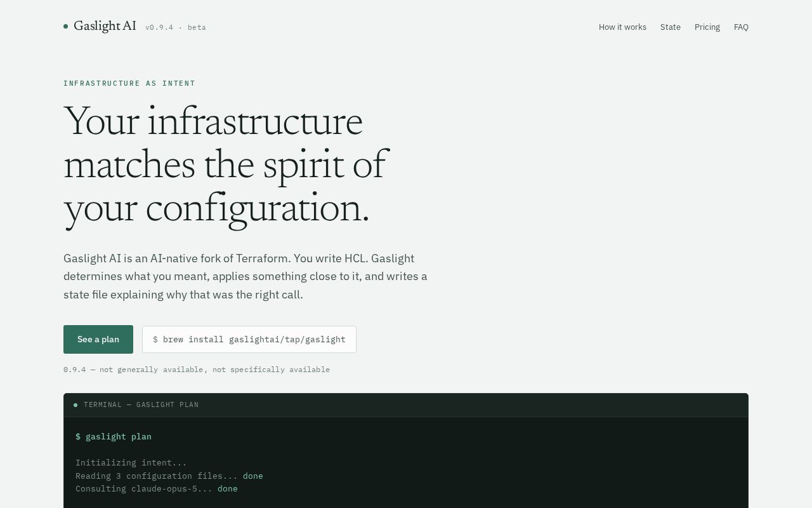Open the How it works nav link
This screenshot has height=508, width=812.
point(622,27)
